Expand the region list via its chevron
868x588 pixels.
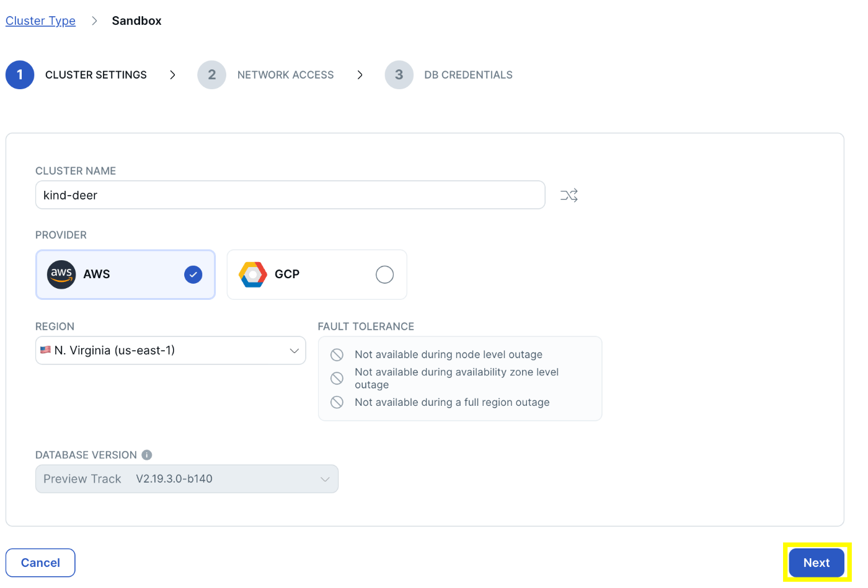pyautogui.click(x=294, y=349)
